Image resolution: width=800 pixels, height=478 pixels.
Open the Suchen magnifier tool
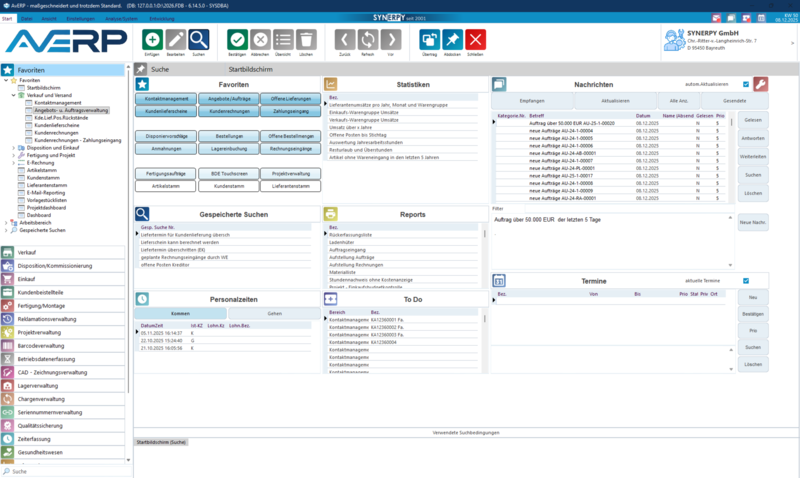[x=199, y=38]
